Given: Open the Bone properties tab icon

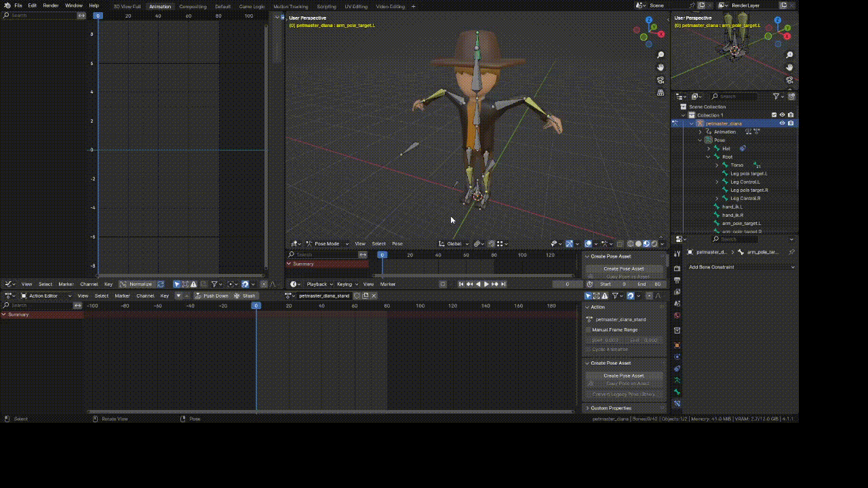Looking at the screenshot, I should coord(677,392).
